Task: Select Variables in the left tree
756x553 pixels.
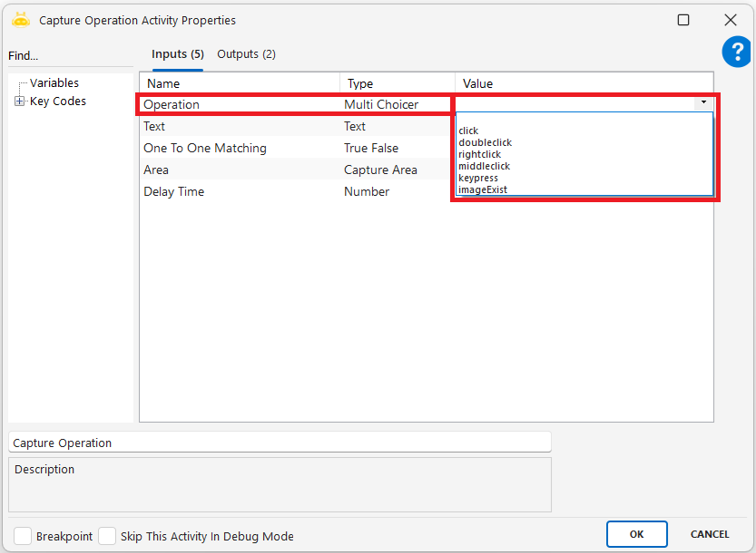Action: 54,83
